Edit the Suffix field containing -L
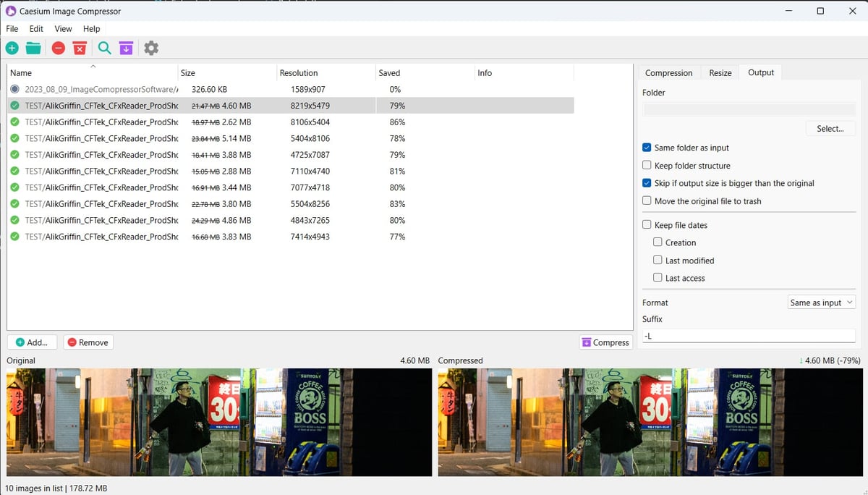Screen dimensions: 868x495 [749, 335]
